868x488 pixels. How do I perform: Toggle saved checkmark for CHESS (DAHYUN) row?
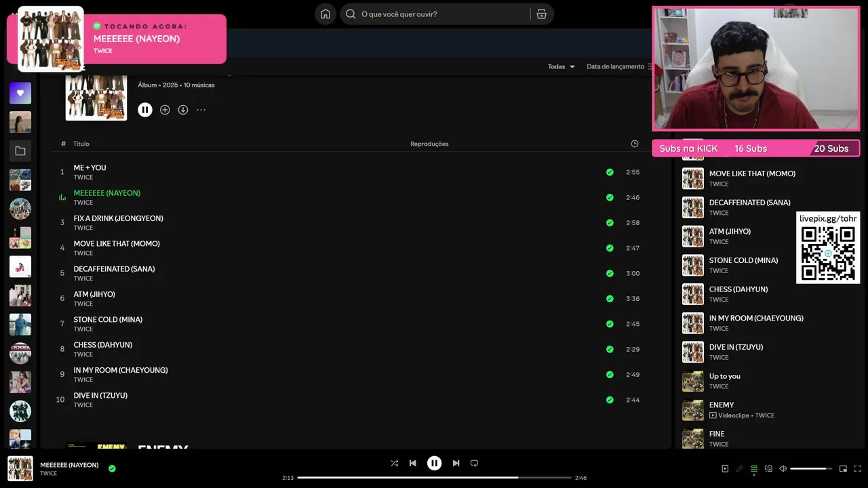[610, 349]
